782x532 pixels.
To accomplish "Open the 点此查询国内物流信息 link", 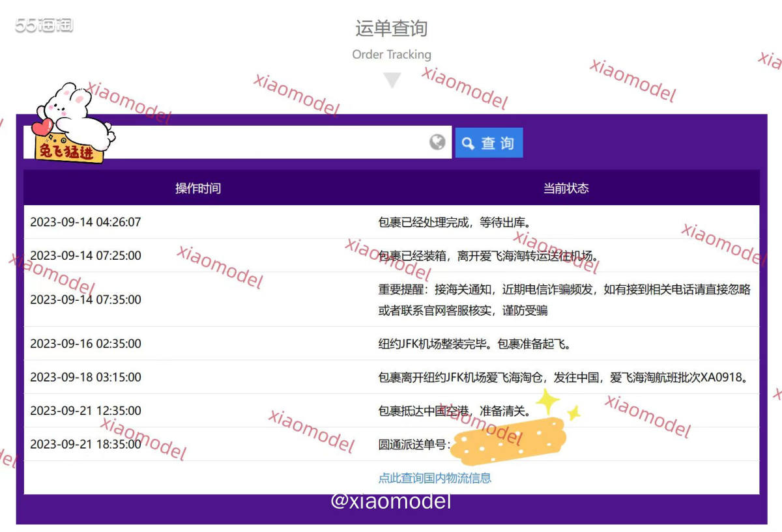I will pos(435,478).
